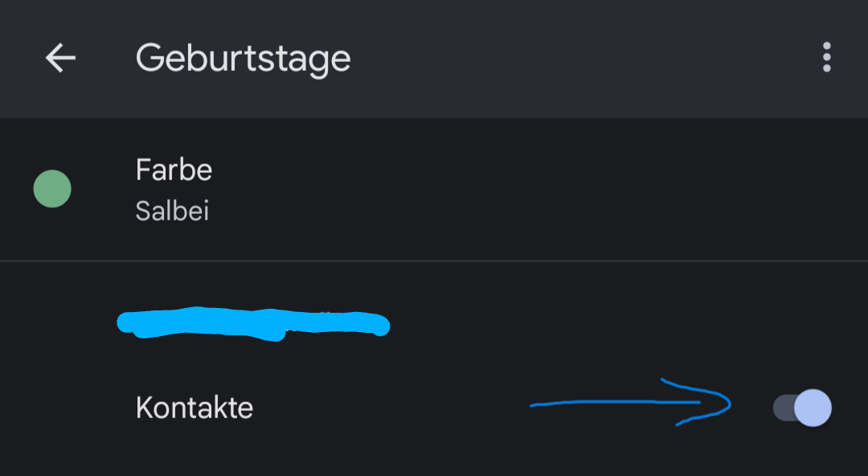Click the word Farbe
Image resolution: width=868 pixels, height=476 pixels.
174,170
